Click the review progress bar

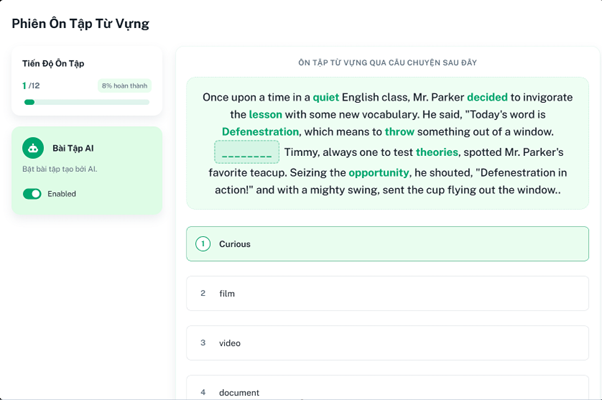click(x=86, y=102)
